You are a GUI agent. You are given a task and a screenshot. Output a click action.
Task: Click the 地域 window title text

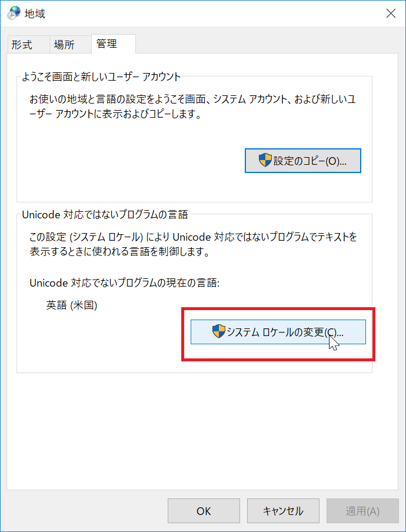tap(35, 14)
